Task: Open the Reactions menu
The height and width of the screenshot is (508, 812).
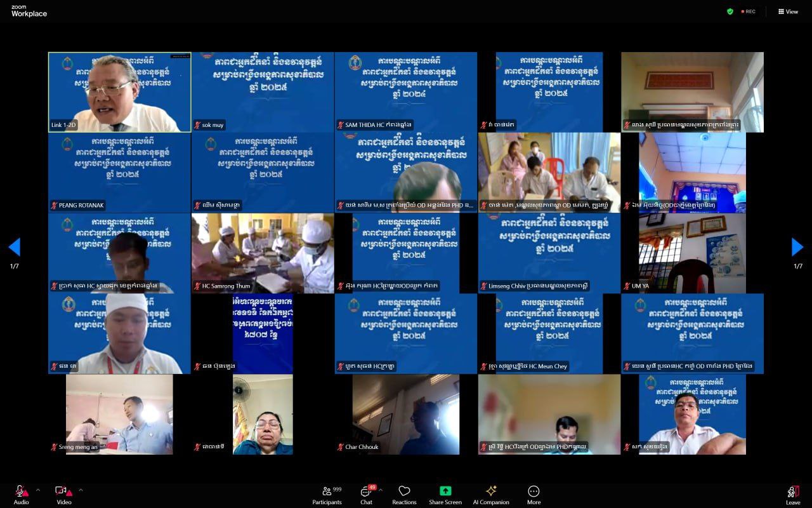Action: 404,495
